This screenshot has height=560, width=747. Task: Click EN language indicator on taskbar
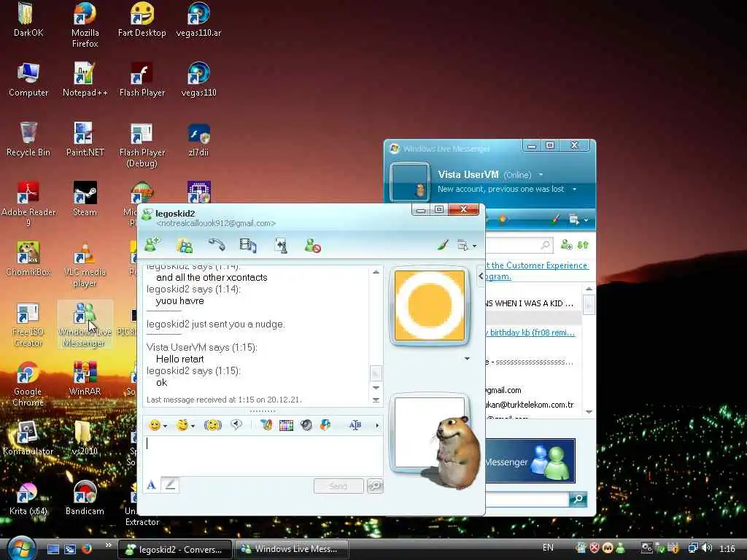click(548, 548)
